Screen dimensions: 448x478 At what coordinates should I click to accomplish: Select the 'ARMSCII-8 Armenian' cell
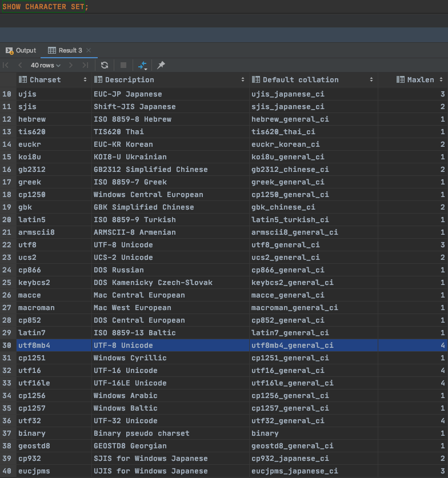170,232
